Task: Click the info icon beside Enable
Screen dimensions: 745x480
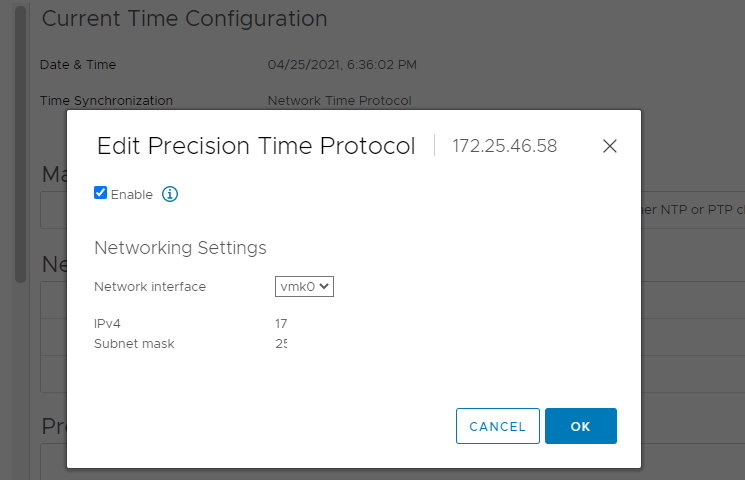Action: tap(170, 194)
